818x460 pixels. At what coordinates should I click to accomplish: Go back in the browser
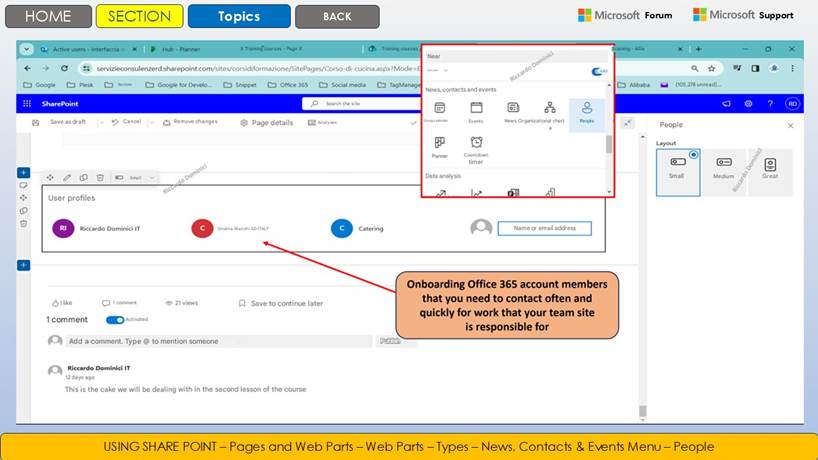click(27, 68)
